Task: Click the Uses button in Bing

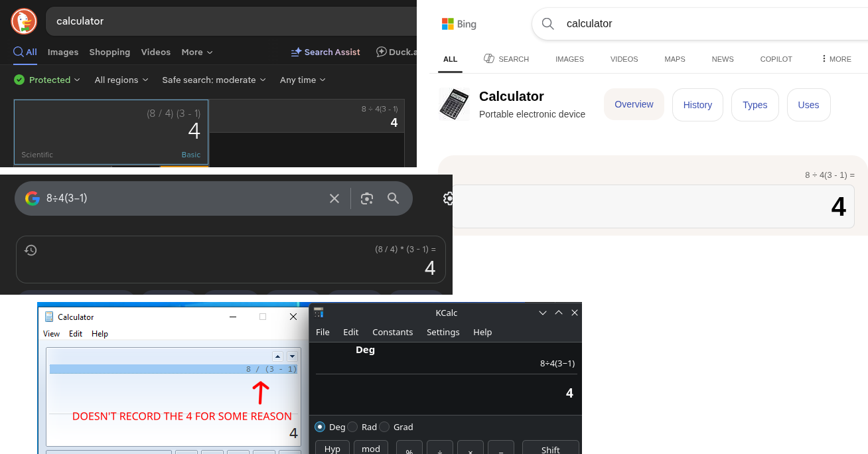Action: (808, 105)
